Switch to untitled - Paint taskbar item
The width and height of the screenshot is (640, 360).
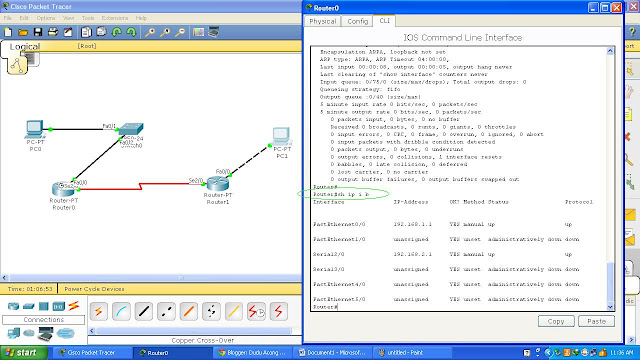pos(412,353)
